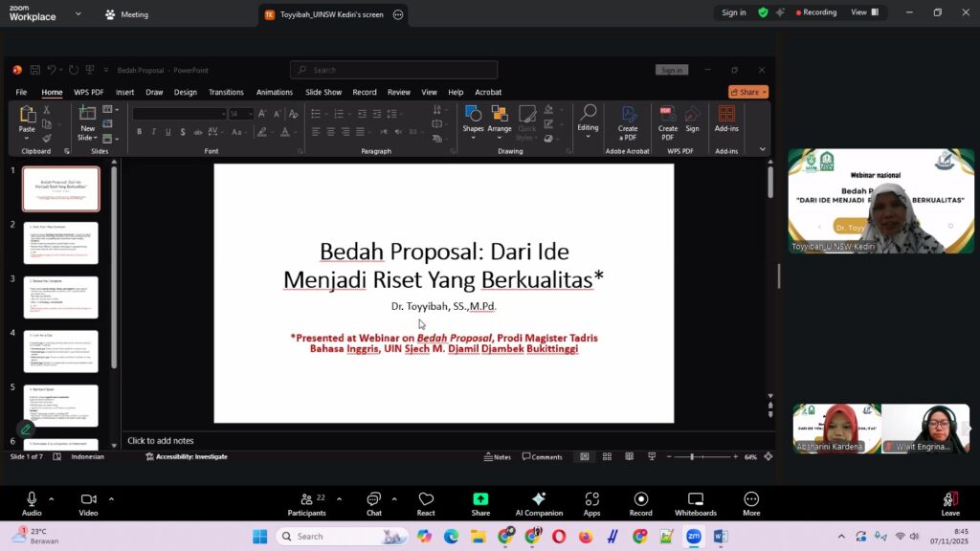
Task: Toggle Bold formatting in PowerPoint ribbon
Action: pos(140,131)
